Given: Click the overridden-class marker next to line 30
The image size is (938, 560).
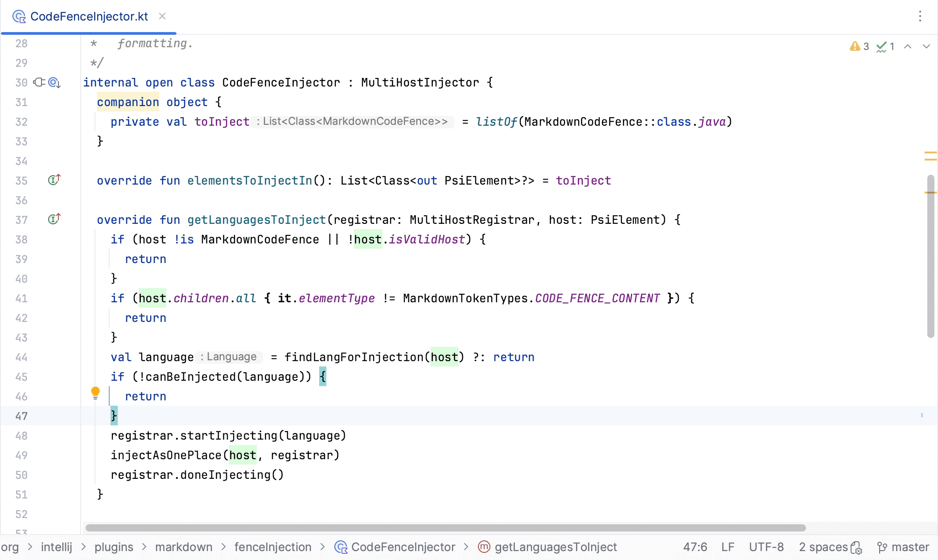Looking at the screenshot, I should tap(53, 82).
